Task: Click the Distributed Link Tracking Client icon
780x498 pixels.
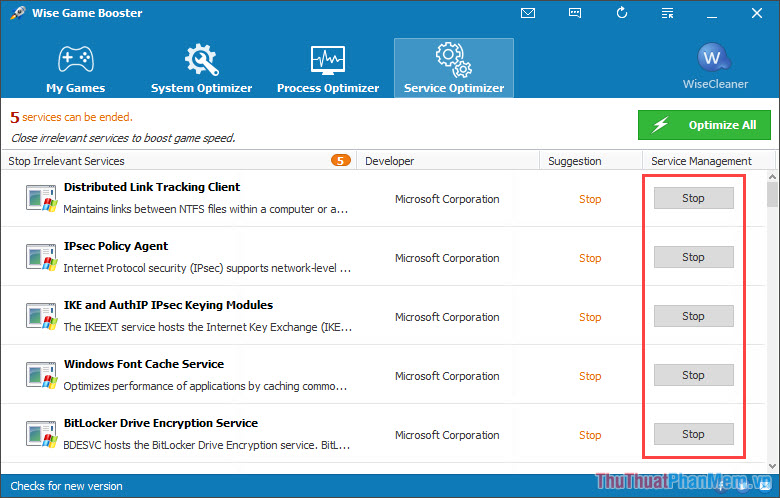Action: tap(41, 199)
